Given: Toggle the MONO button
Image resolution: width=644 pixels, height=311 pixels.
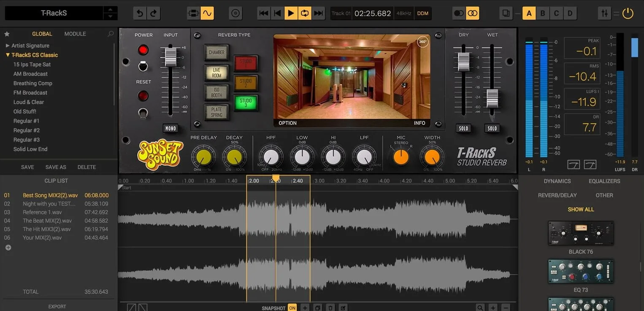Looking at the screenshot, I should (170, 128).
